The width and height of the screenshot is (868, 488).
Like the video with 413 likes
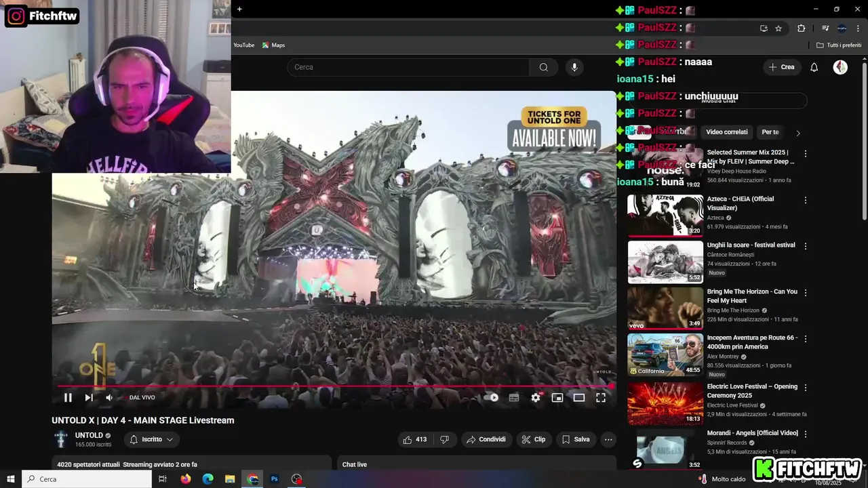(x=415, y=439)
